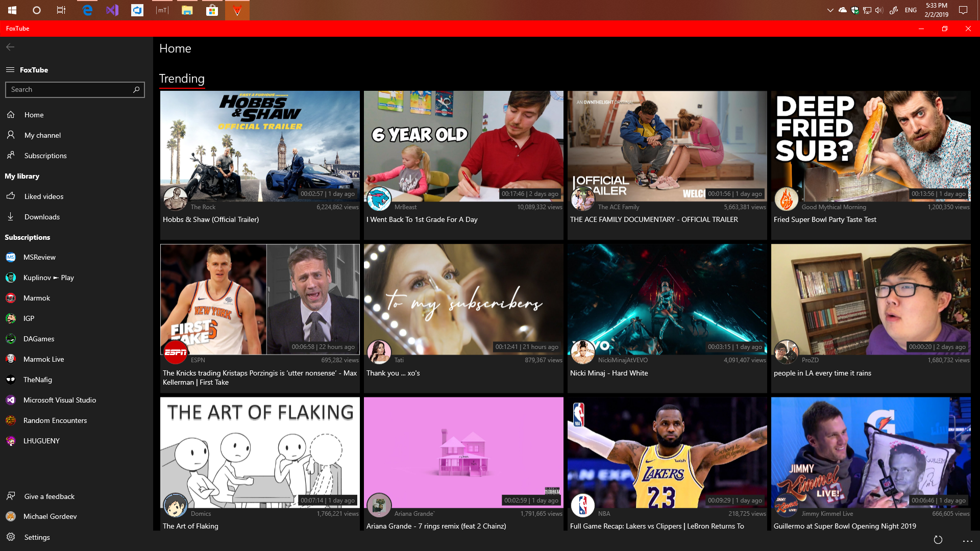Open the Downloads page
Viewport: 980px width, 551px height.
click(42, 217)
